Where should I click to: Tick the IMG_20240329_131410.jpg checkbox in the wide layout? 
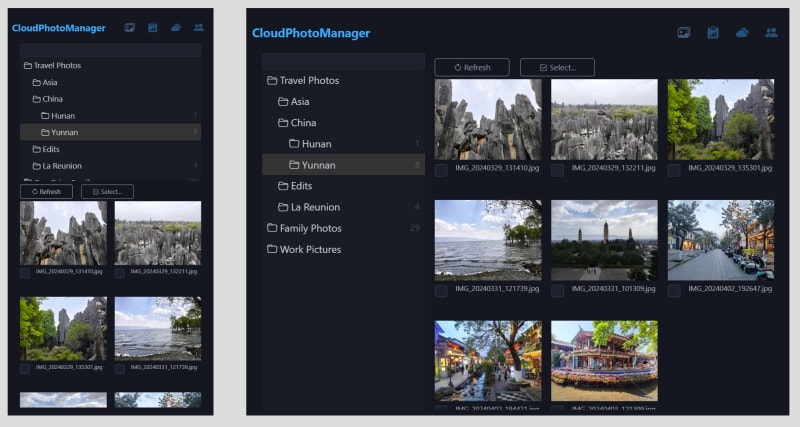tap(441, 170)
